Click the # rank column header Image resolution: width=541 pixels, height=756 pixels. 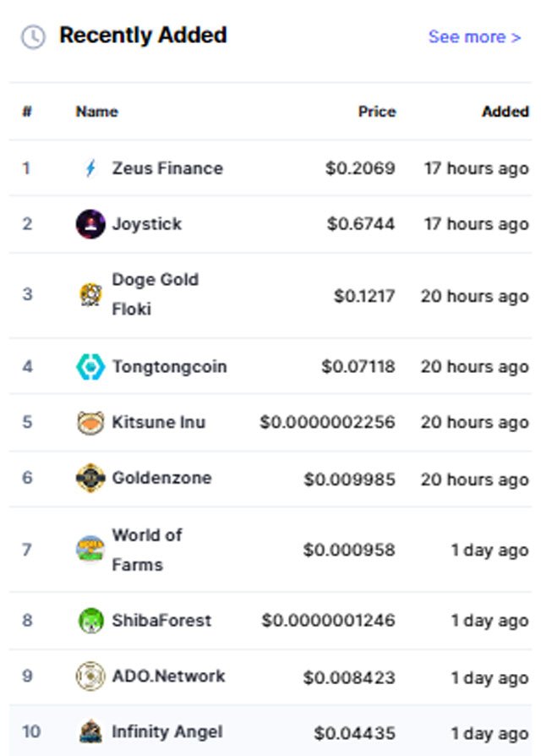click(x=27, y=112)
